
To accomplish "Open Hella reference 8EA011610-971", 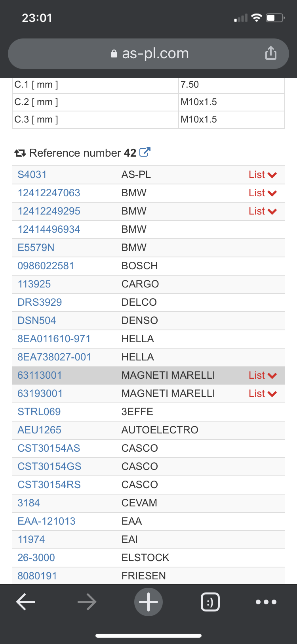I will pyautogui.click(x=54, y=339).
